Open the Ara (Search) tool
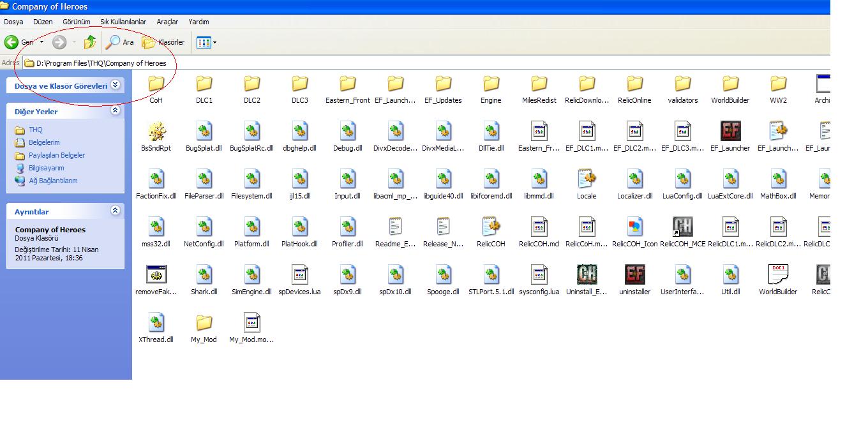 120,42
